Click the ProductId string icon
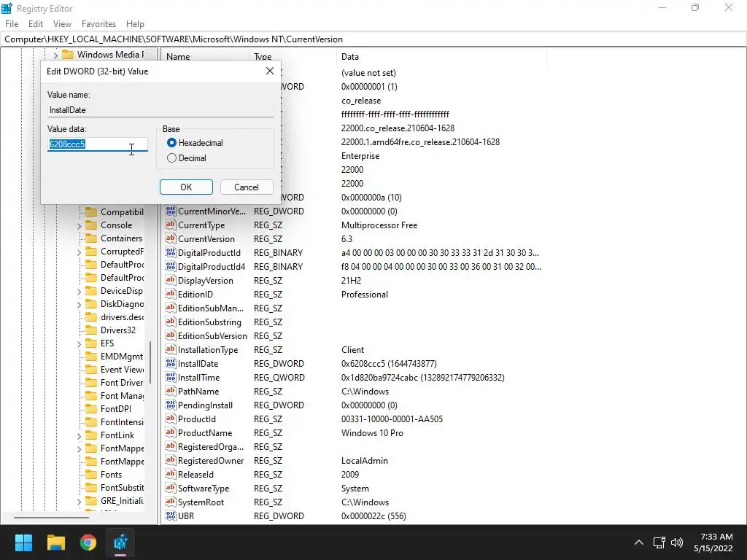The width and height of the screenshot is (747, 560). pyautogui.click(x=171, y=419)
